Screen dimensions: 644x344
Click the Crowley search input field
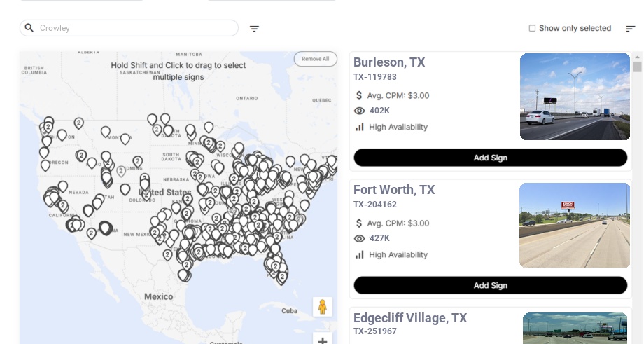tap(136, 28)
